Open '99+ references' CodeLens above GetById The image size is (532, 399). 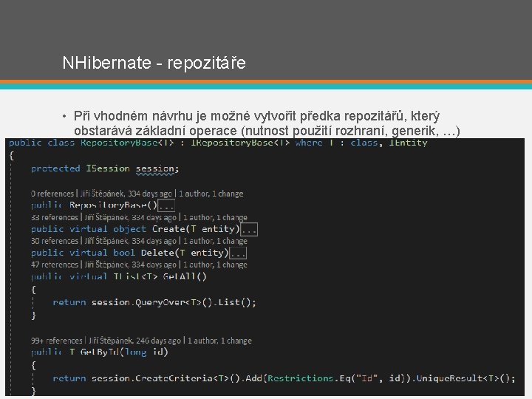57,341
